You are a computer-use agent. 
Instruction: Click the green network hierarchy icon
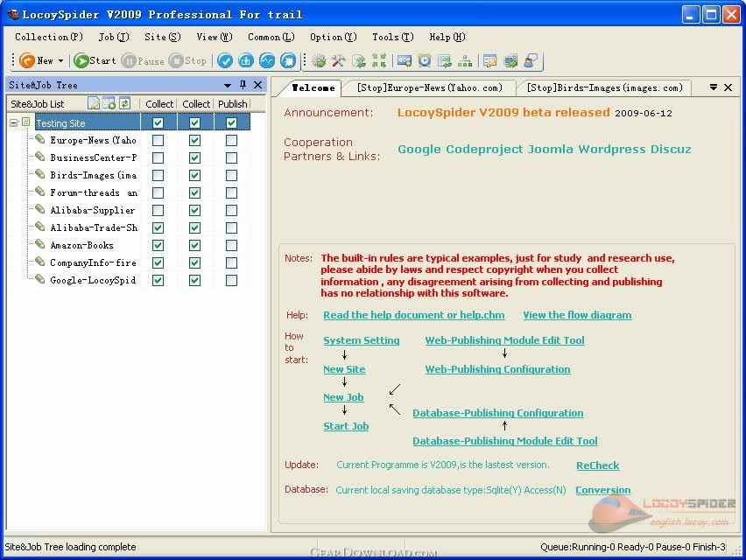[465, 61]
